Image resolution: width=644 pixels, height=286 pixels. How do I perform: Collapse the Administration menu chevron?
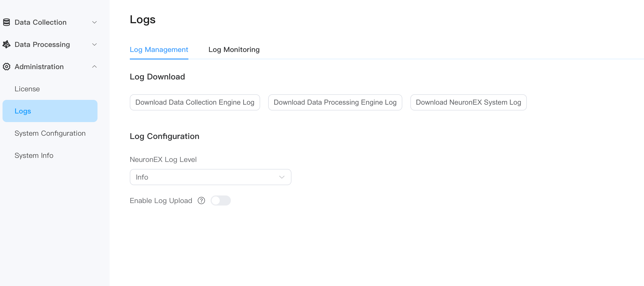click(x=94, y=67)
